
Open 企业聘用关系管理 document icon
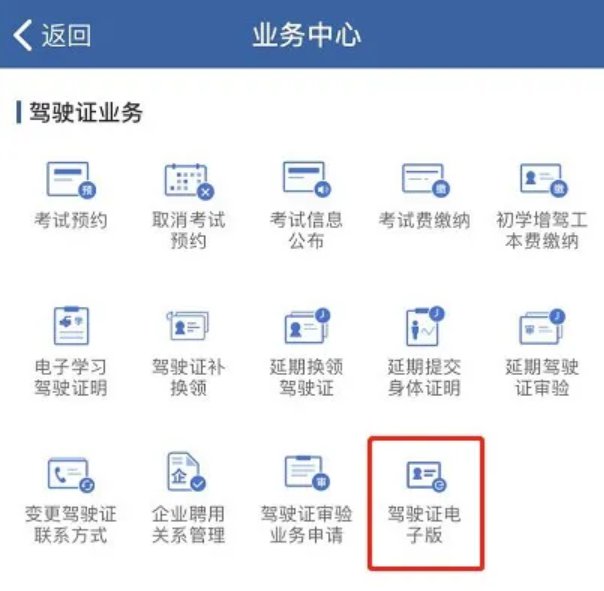click(x=186, y=472)
